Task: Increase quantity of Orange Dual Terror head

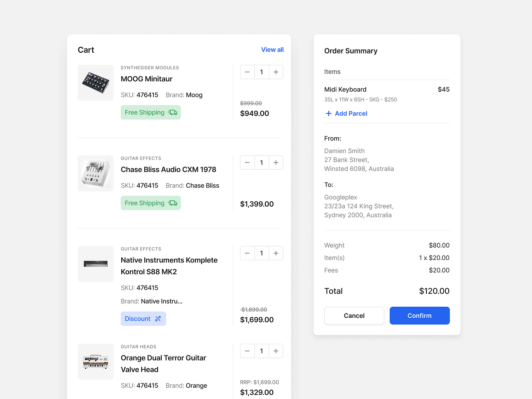Action: point(276,351)
